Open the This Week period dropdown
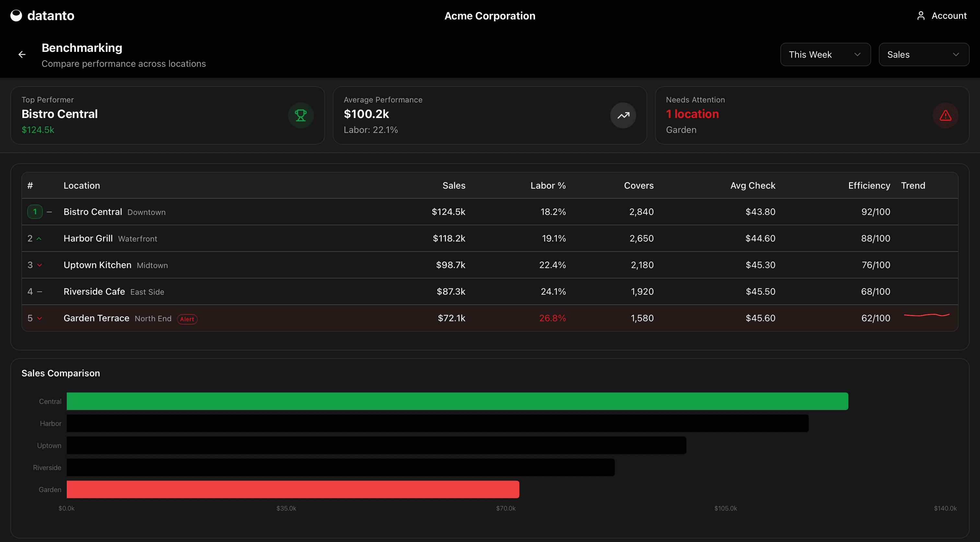 825,54
